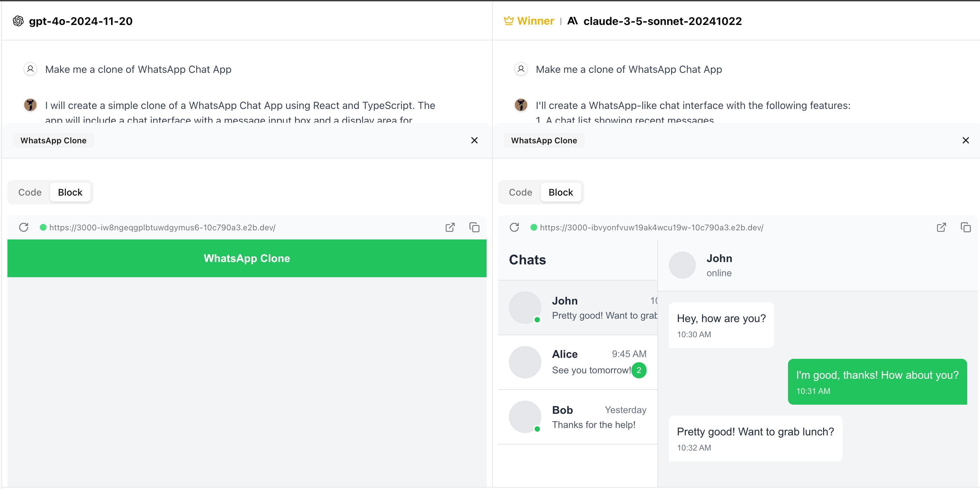Click the 'online' status under John
Screen dimensions: 980x489
(719, 273)
